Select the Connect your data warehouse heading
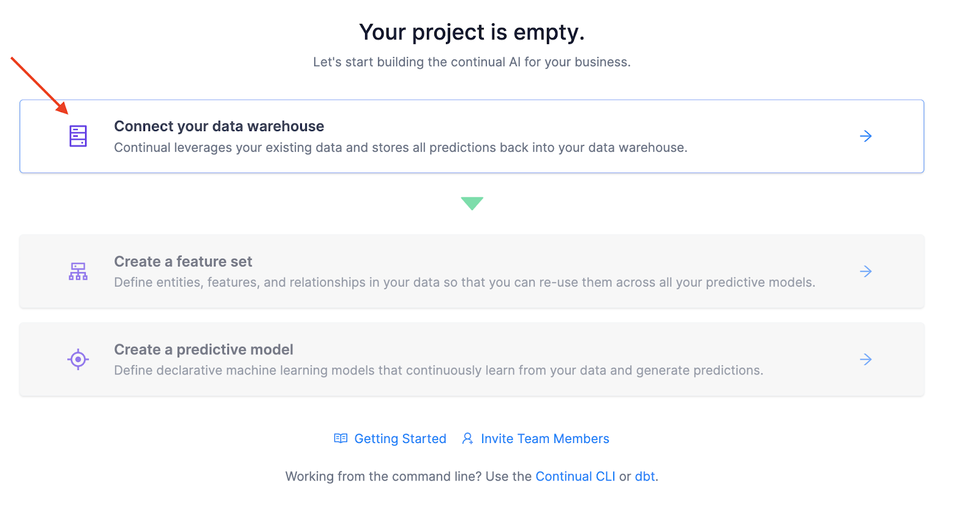The height and width of the screenshot is (508, 980). (219, 126)
